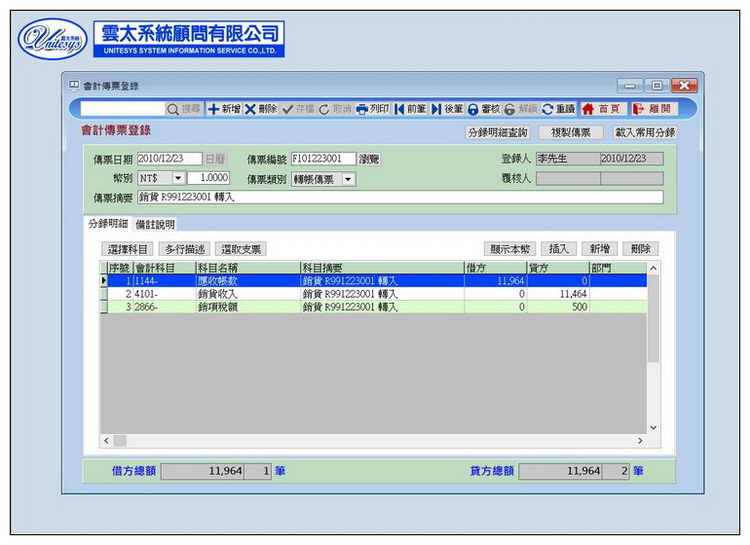The height and width of the screenshot is (545, 750).
Task: Open the 幣別 NT$ currency dropdown
Action: (177, 178)
